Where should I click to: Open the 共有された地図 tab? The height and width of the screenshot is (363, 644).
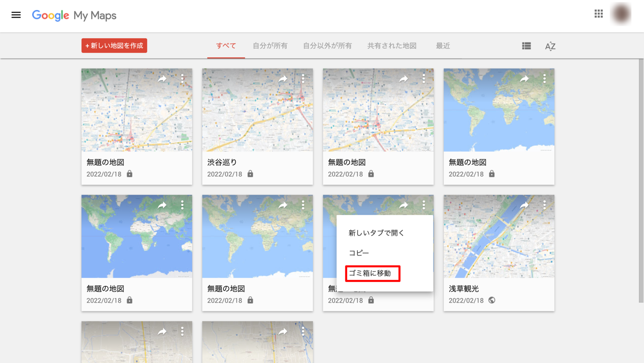[392, 46]
